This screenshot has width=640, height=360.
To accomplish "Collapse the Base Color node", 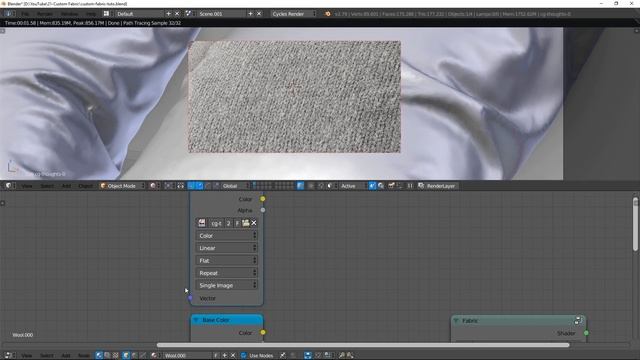I will click(x=196, y=320).
